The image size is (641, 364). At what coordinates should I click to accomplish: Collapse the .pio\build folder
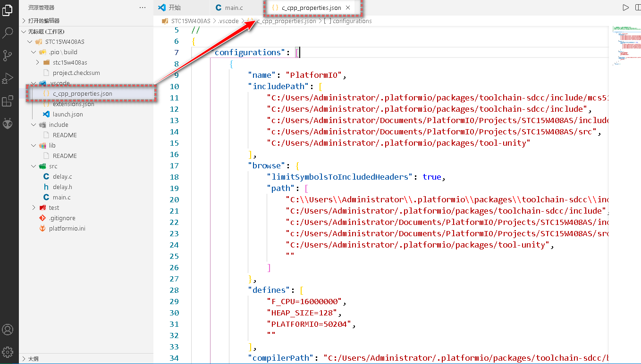(x=86, y=52)
